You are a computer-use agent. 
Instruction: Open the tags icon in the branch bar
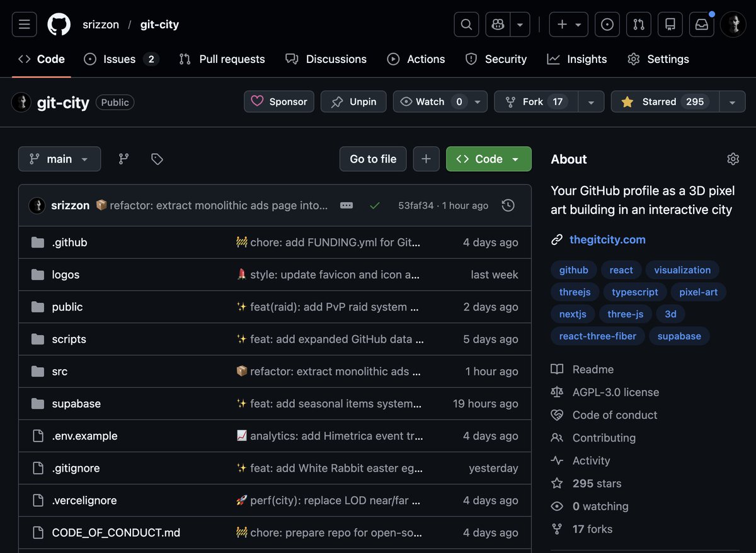pyautogui.click(x=156, y=159)
